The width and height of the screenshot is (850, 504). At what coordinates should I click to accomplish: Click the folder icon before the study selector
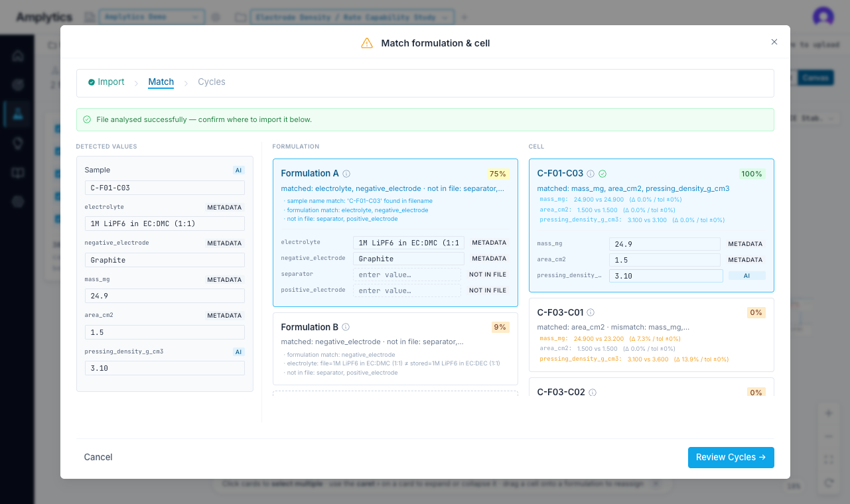pyautogui.click(x=240, y=17)
